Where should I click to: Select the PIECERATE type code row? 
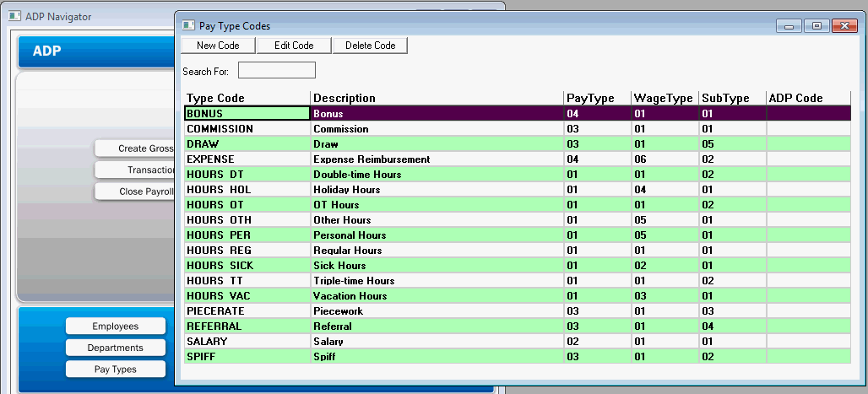click(517, 311)
